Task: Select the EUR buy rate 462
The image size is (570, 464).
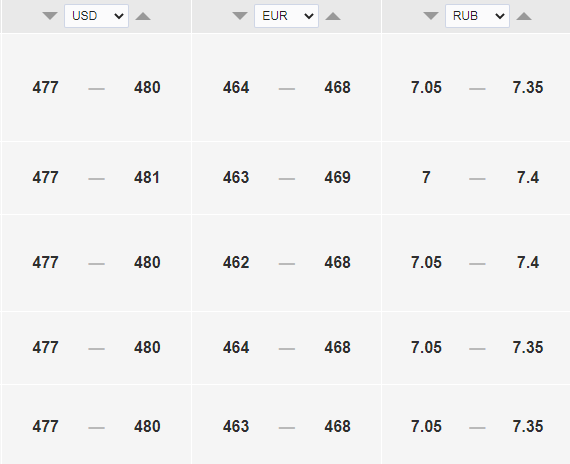Action: tap(236, 263)
